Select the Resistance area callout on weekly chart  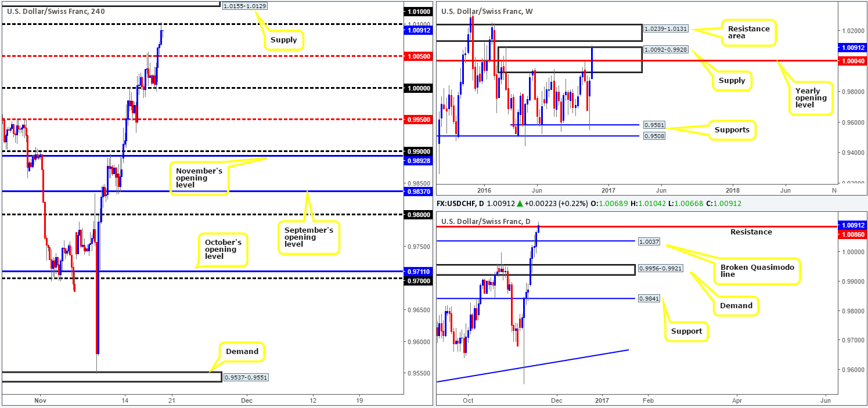pos(750,33)
